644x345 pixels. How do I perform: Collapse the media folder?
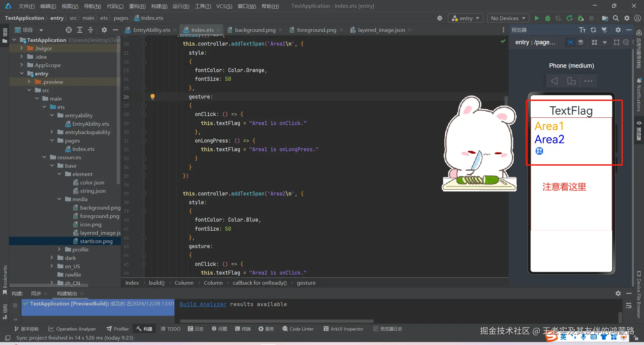point(59,199)
